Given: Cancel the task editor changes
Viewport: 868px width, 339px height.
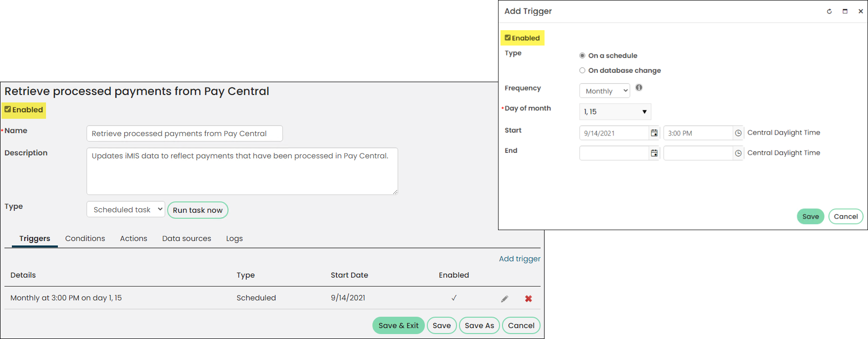Looking at the screenshot, I should point(521,325).
